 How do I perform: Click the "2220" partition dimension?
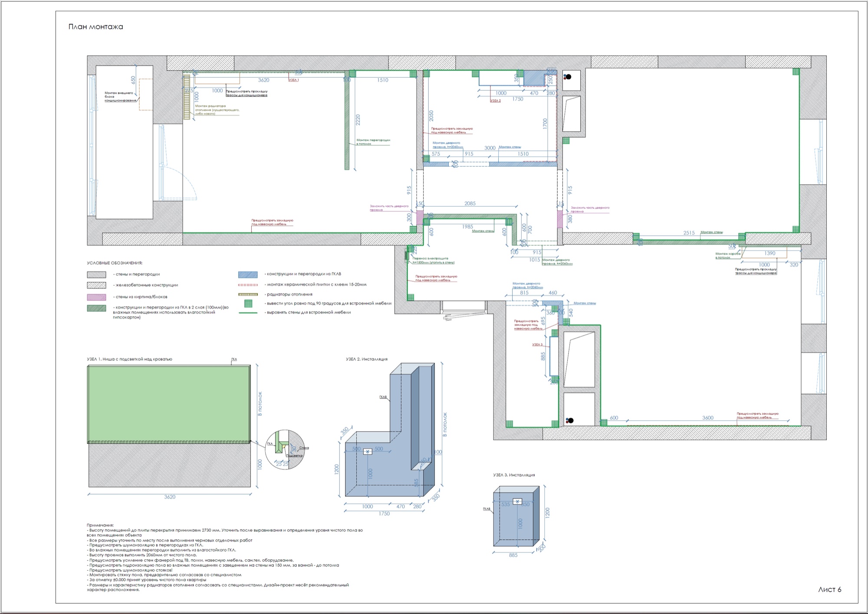[x=358, y=120]
